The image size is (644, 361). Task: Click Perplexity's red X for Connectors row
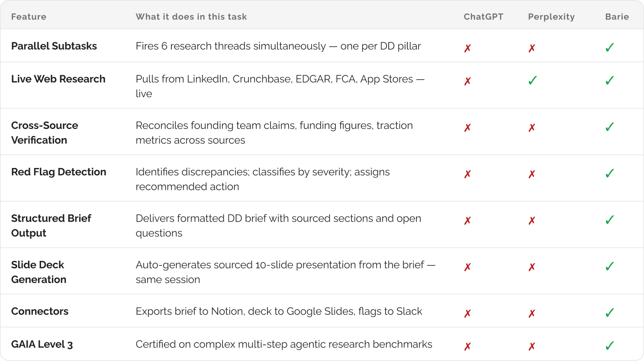click(x=532, y=313)
